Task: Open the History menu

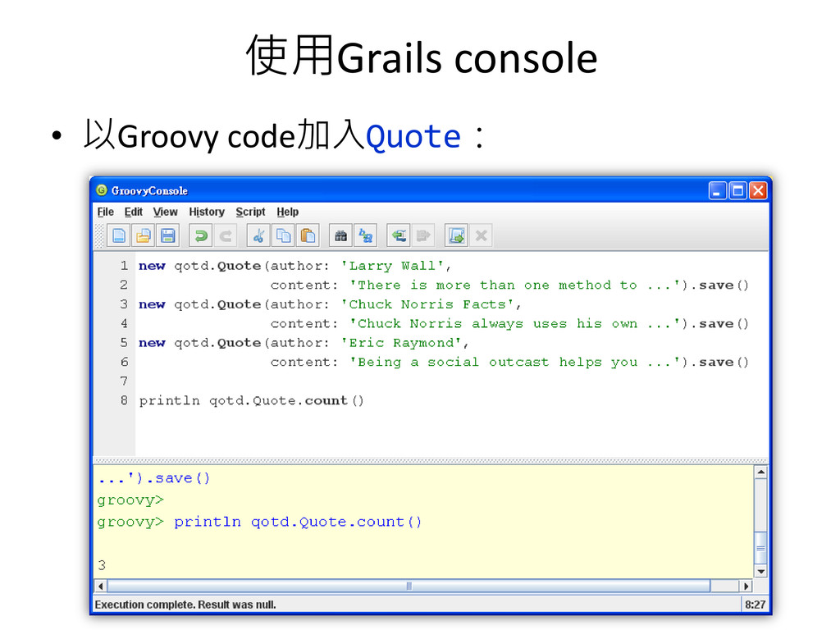Action: pyautogui.click(x=207, y=212)
